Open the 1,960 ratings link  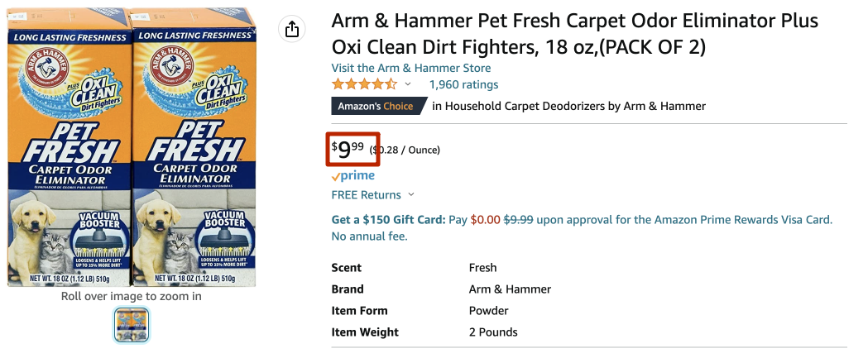(x=463, y=84)
